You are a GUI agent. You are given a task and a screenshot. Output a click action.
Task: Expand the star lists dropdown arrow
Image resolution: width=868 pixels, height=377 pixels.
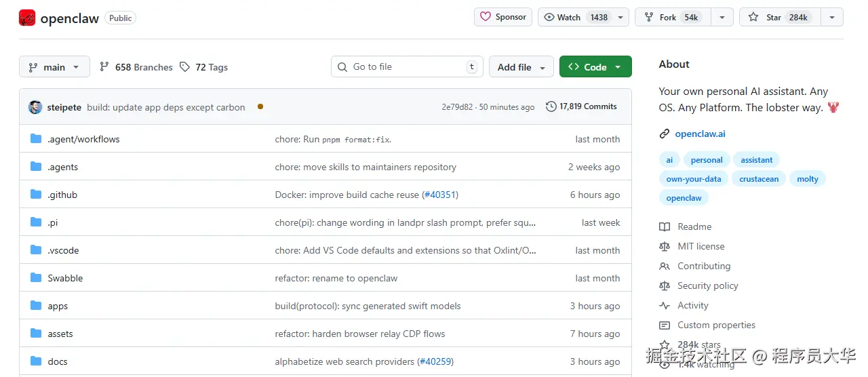pos(832,17)
